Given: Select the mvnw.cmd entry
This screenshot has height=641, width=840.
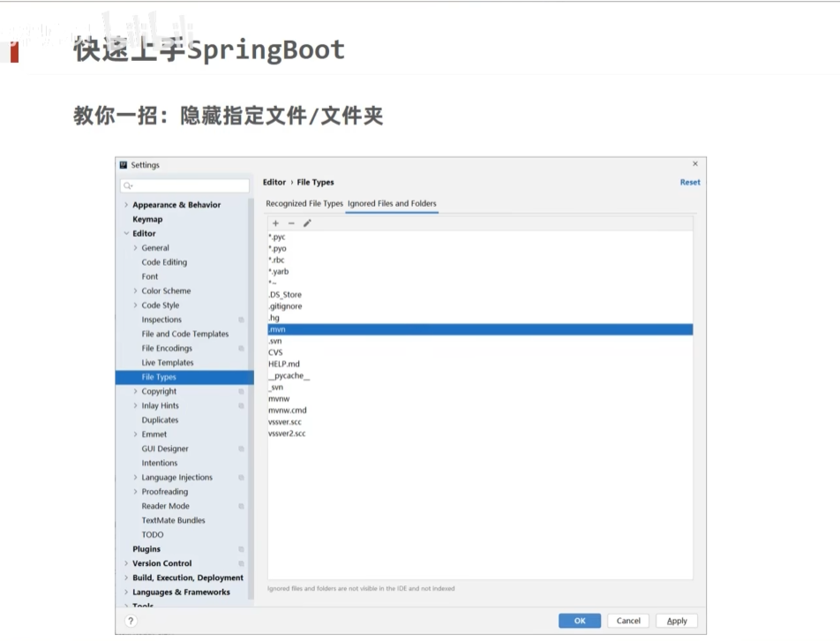Looking at the screenshot, I should click(480, 411).
